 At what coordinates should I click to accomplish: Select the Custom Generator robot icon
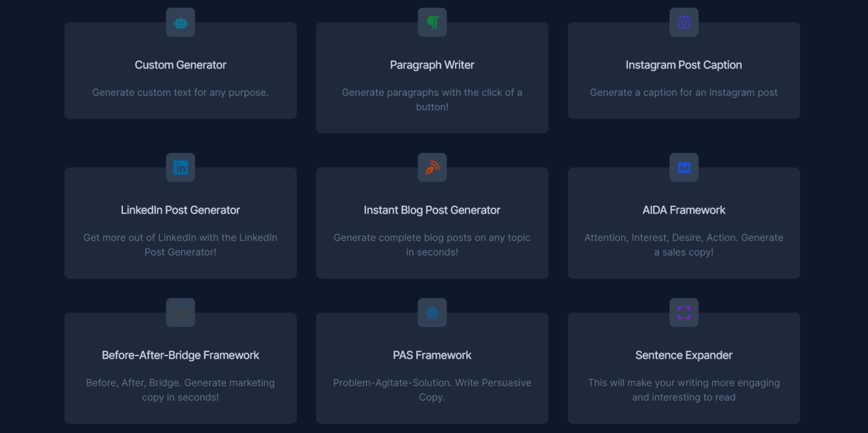point(180,22)
